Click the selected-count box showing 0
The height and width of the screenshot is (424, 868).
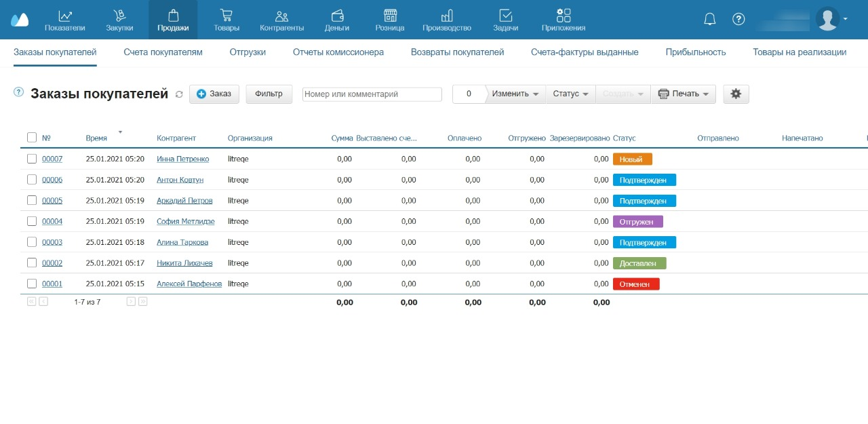click(x=469, y=94)
